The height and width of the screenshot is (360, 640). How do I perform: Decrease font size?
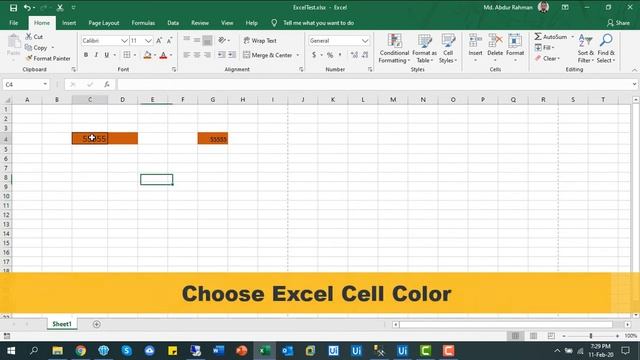169,40
